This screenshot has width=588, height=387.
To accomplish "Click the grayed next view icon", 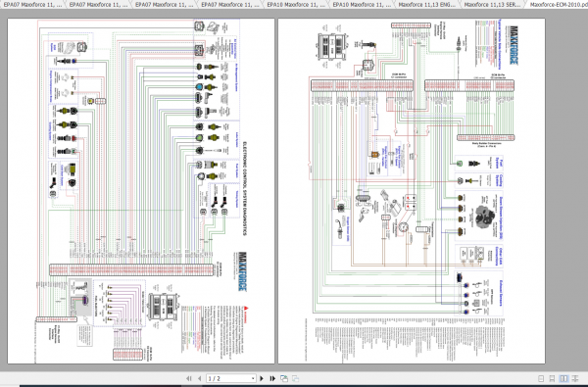I will 296,378.
